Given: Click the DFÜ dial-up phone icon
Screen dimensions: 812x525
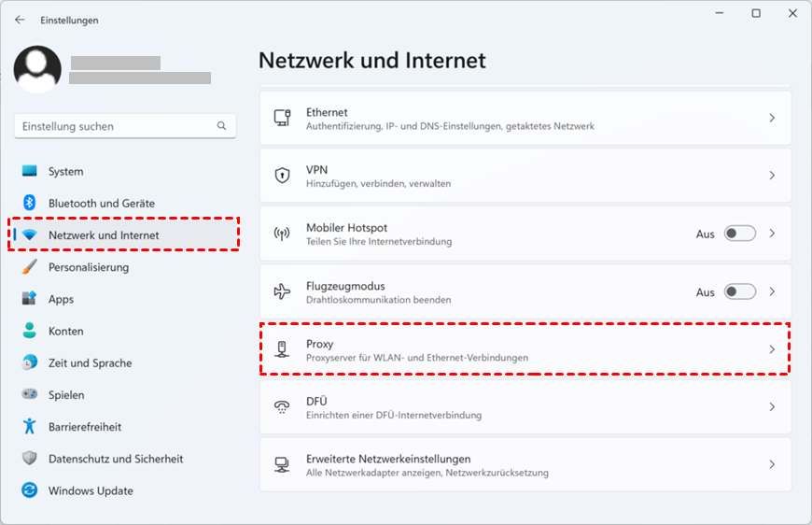Looking at the screenshot, I should [x=282, y=407].
